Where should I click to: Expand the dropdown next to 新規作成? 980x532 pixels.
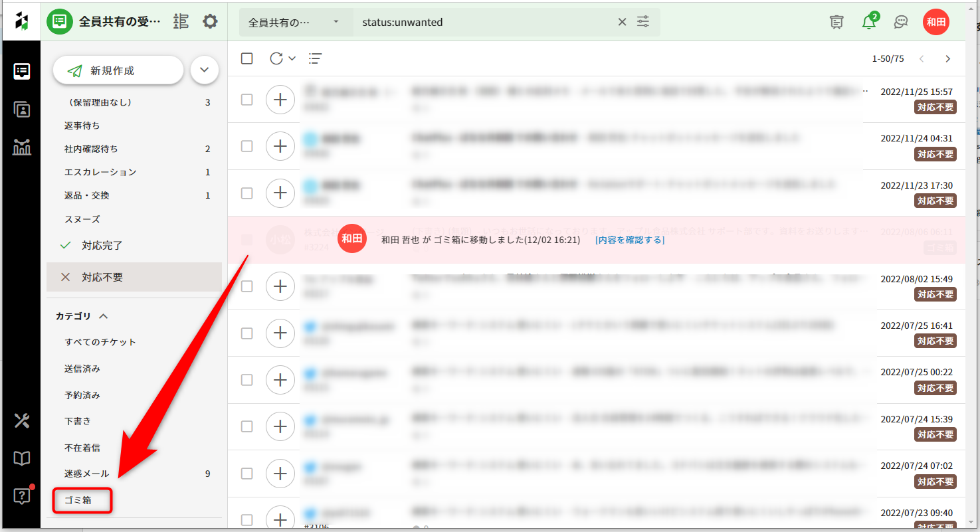205,70
